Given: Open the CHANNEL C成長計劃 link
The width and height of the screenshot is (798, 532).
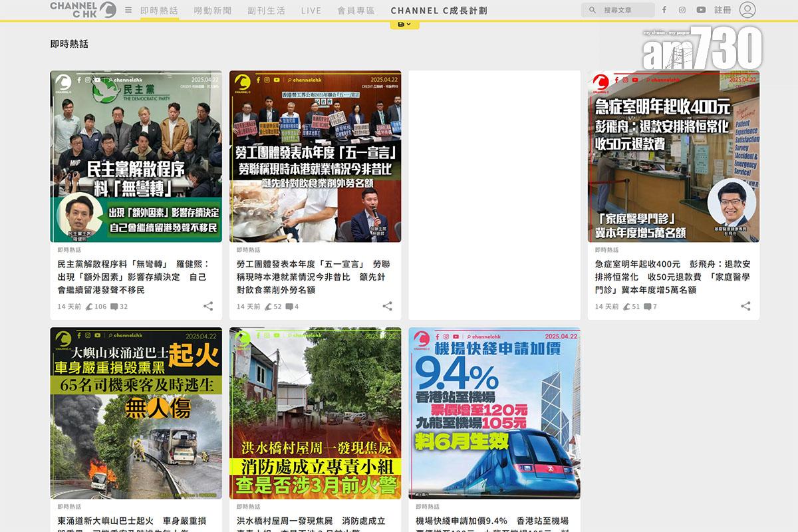Looking at the screenshot, I should (438, 10).
